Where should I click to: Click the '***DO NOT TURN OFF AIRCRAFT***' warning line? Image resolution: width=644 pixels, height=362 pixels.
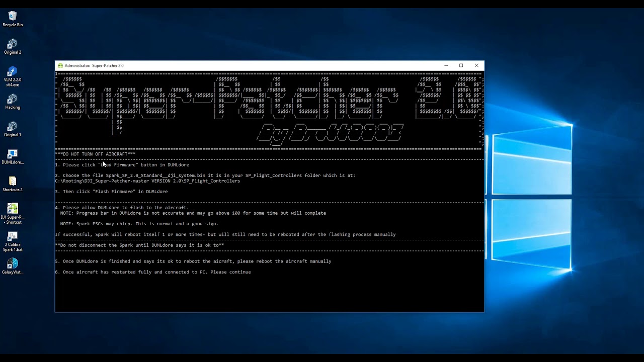click(96, 154)
